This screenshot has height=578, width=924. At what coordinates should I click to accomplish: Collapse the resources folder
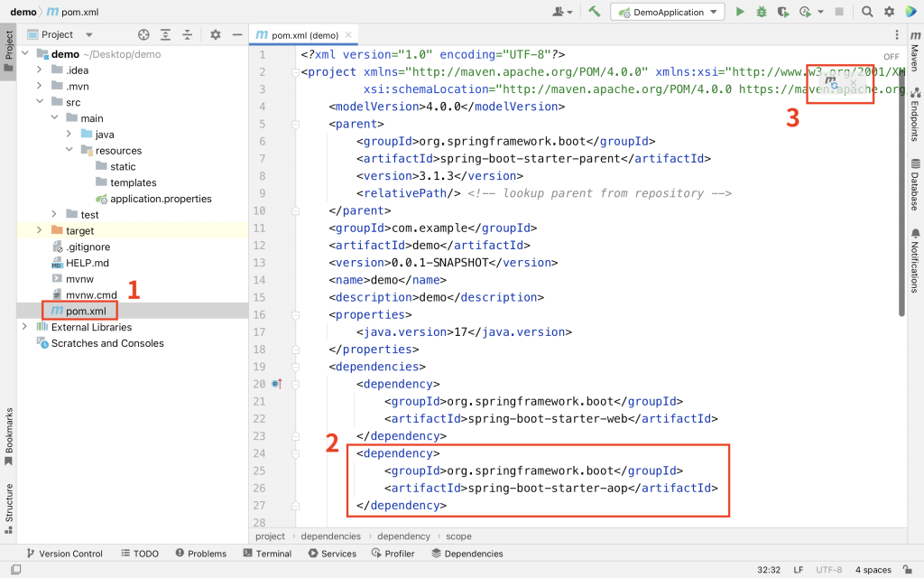69,150
